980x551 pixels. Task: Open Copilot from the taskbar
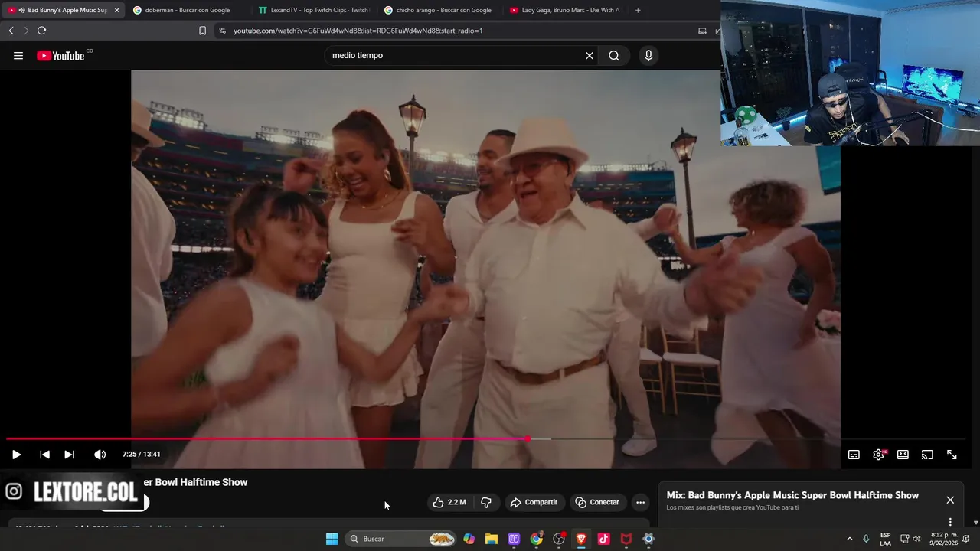click(x=469, y=539)
